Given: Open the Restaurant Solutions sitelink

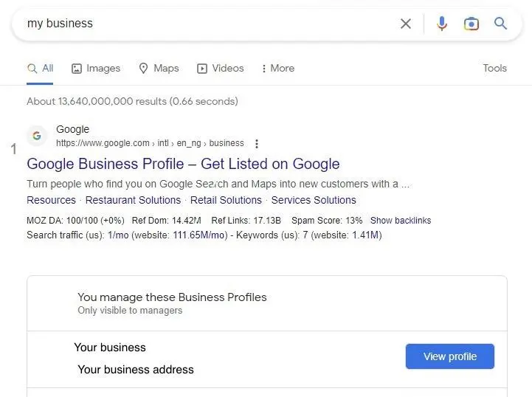Looking at the screenshot, I should [133, 200].
